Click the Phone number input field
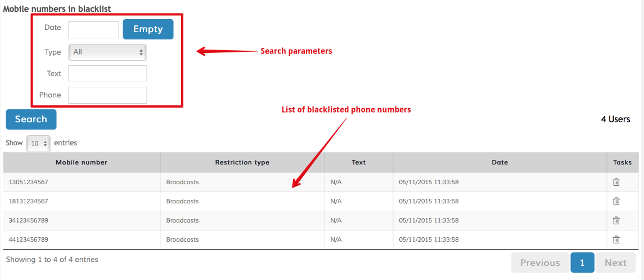 pyautogui.click(x=107, y=95)
